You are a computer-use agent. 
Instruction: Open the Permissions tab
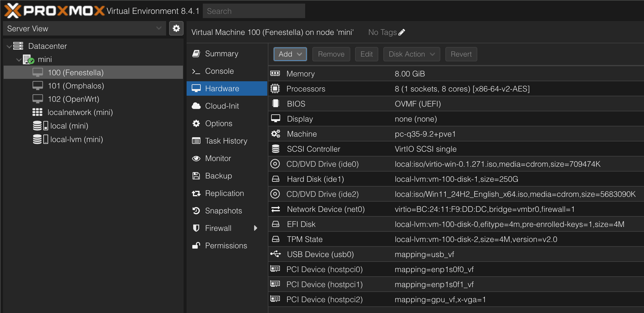pyautogui.click(x=227, y=246)
